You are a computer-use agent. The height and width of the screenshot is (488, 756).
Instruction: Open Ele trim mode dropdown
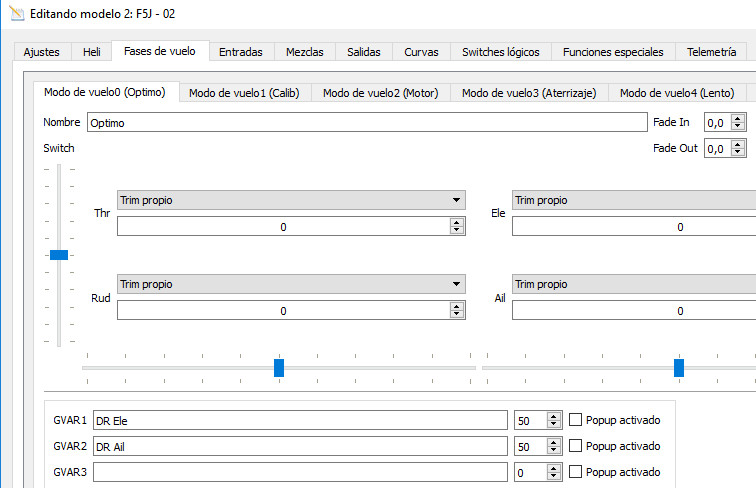634,200
